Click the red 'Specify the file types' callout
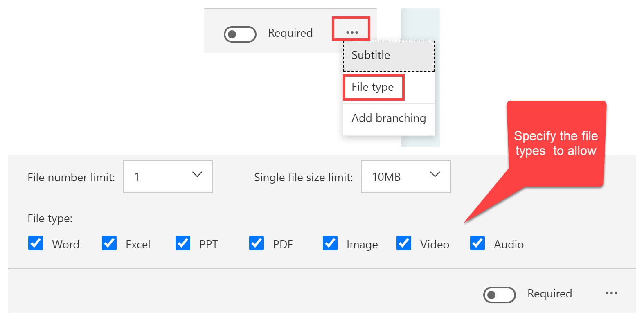The image size is (644, 322). pos(556,144)
